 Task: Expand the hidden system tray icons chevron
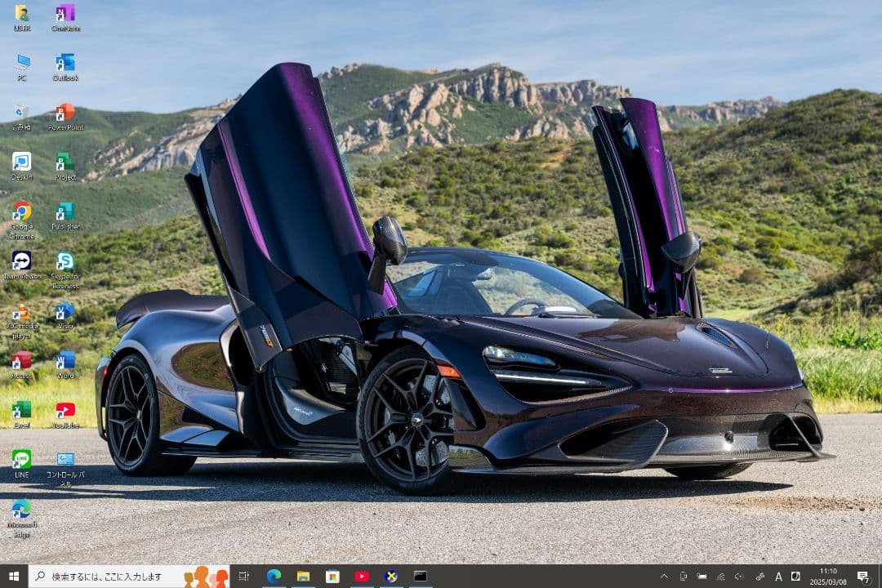pos(664,577)
